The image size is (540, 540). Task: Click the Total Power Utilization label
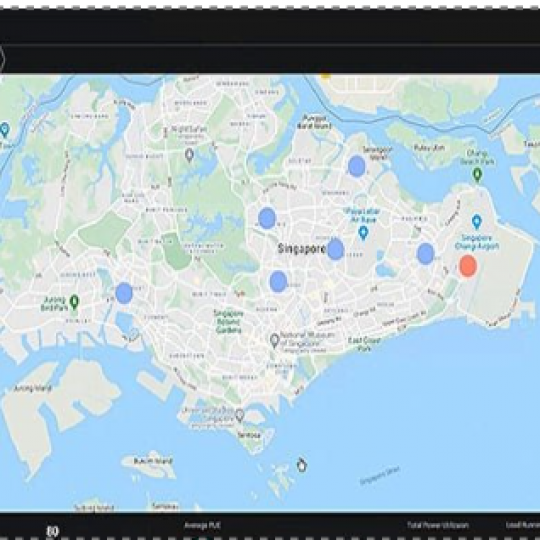pyautogui.click(x=438, y=525)
